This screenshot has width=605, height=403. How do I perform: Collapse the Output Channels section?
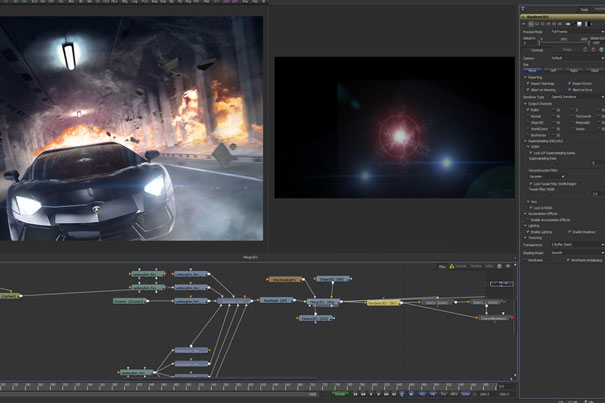coord(525,104)
